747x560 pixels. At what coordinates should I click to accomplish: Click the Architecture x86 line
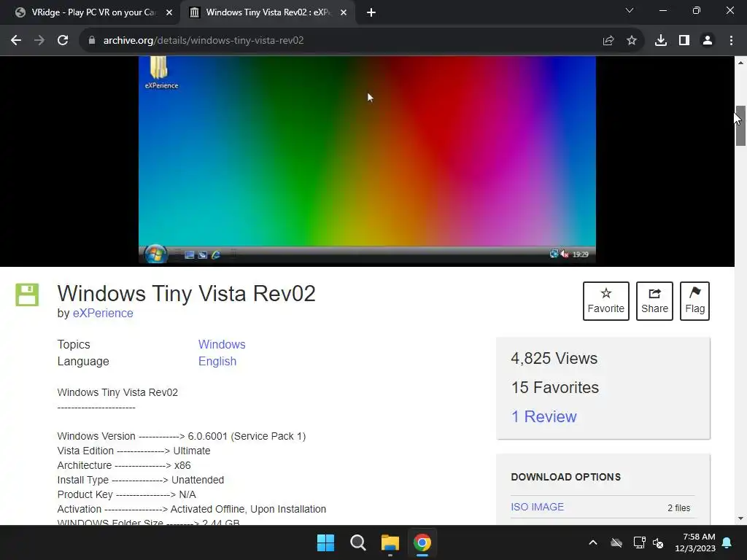(124, 465)
